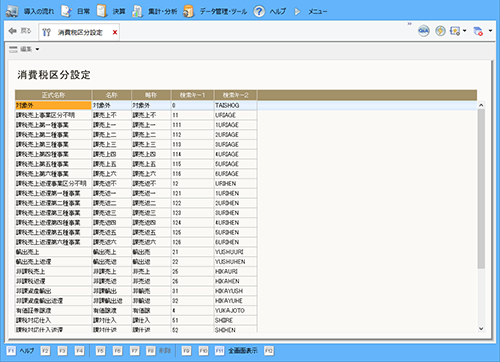Select the 課税売上返還第二種事業 row
This screenshot has height=362, width=500.
(136, 203)
